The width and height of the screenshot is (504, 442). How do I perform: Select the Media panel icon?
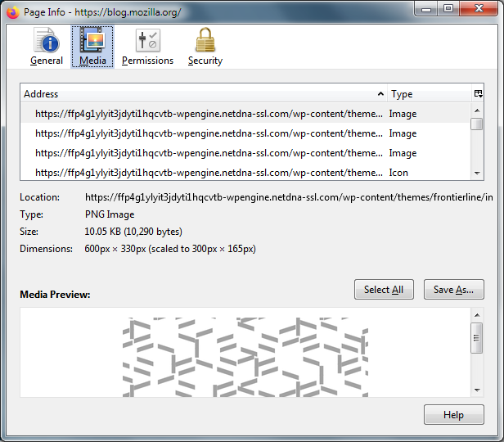tap(92, 46)
